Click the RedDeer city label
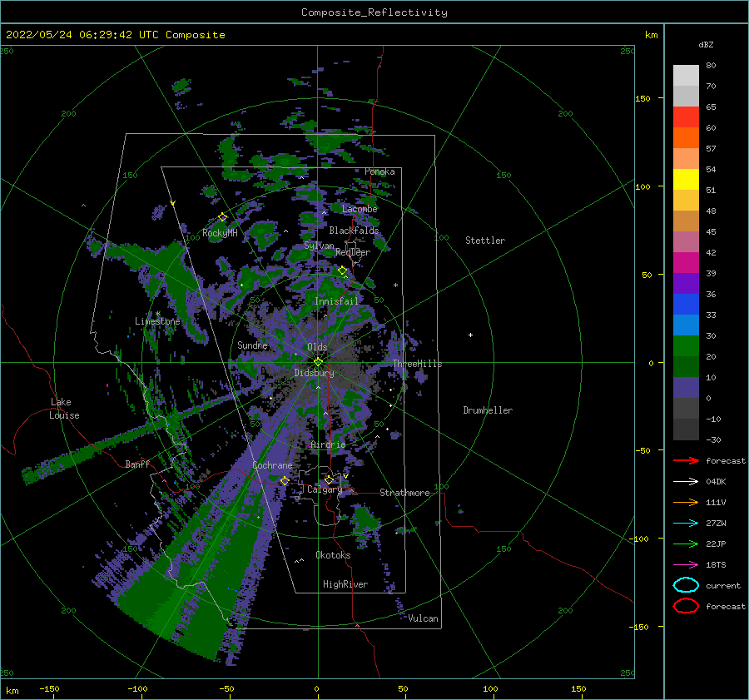749x700 pixels. click(353, 252)
